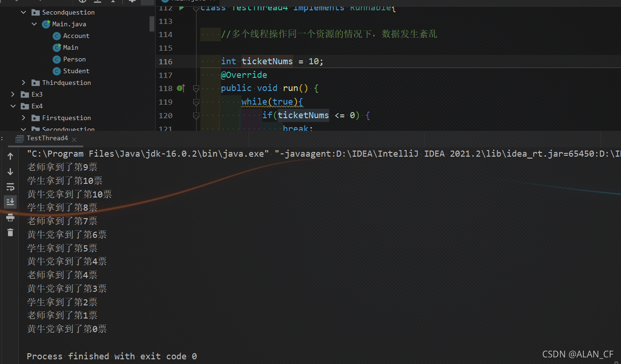Toggle Scroll to End in the Run console

pyautogui.click(x=10, y=202)
